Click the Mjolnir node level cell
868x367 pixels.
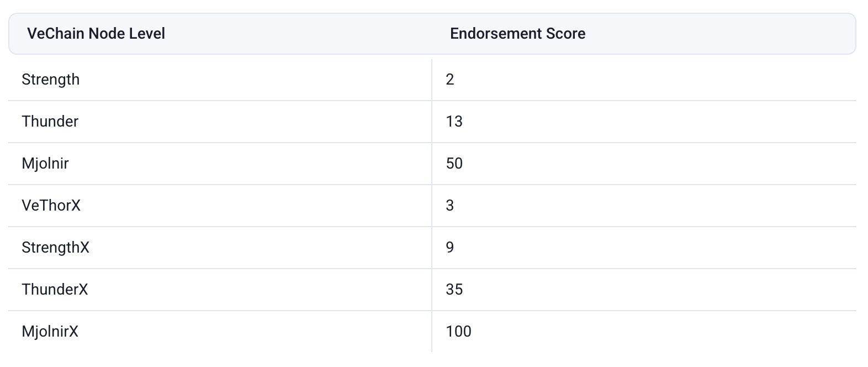[45, 164]
